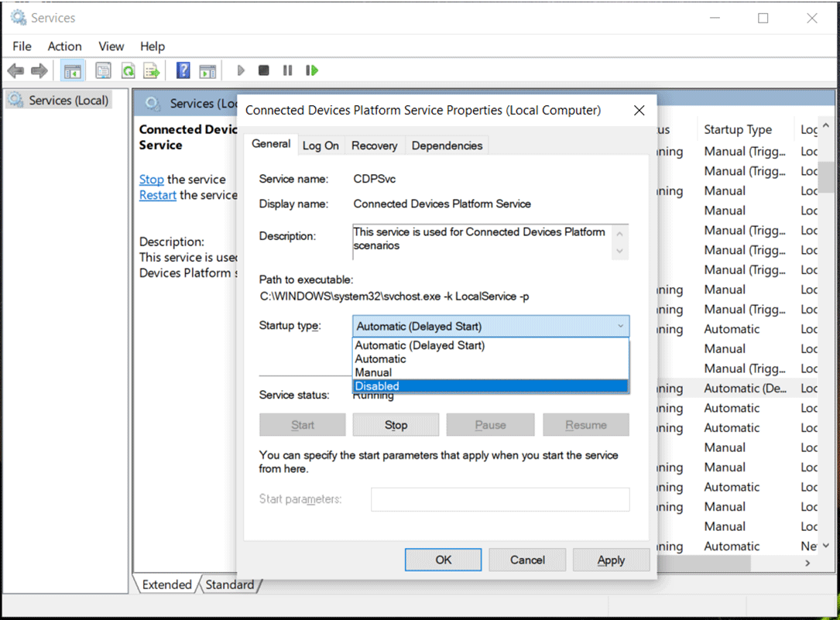
Task: Click the Cancel button
Action: (x=527, y=560)
